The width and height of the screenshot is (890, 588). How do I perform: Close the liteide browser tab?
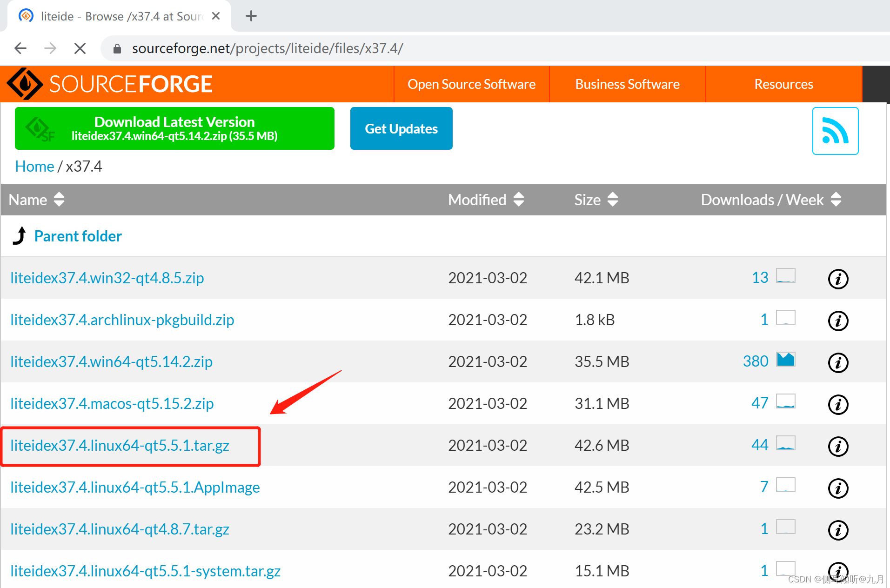(216, 16)
